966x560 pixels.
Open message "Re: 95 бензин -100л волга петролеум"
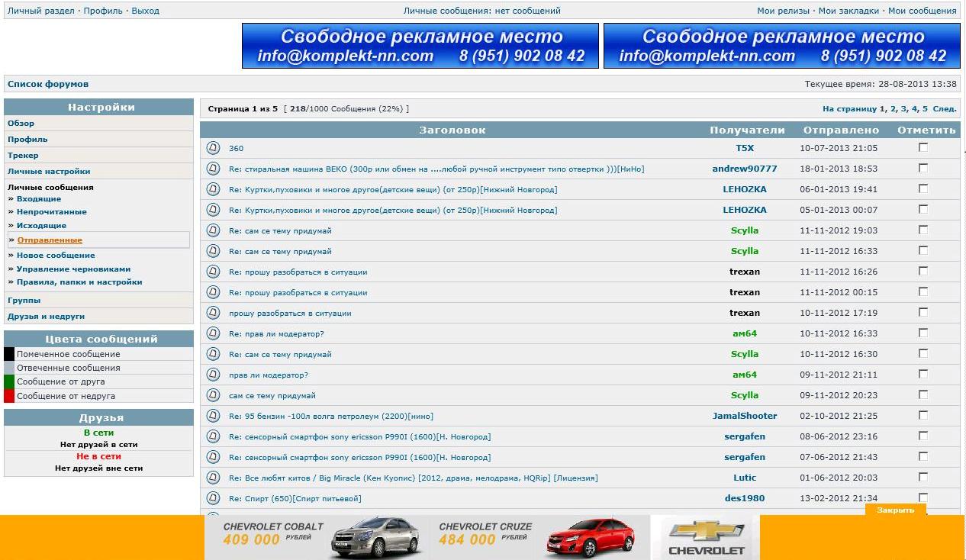click(331, 416)
